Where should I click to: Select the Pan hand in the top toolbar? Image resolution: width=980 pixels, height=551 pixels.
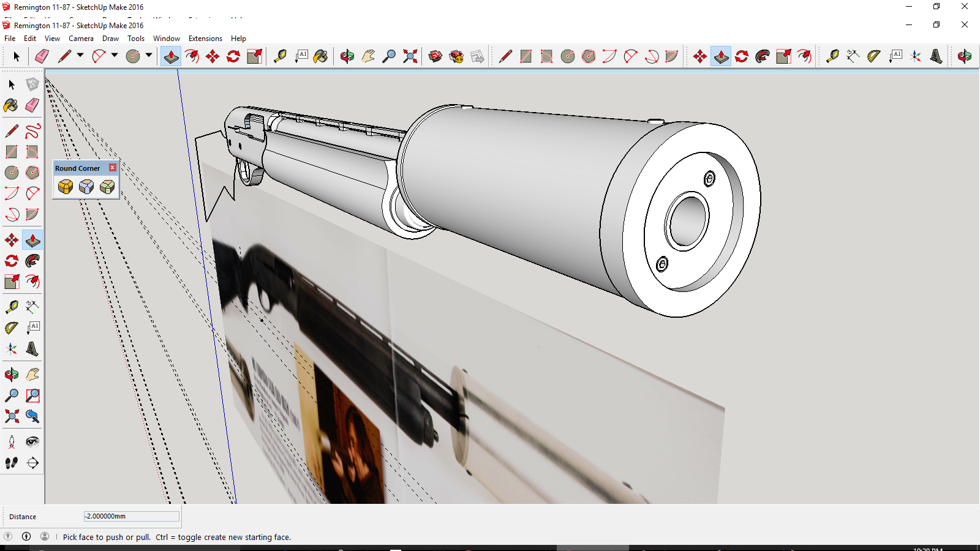[368, 56]
